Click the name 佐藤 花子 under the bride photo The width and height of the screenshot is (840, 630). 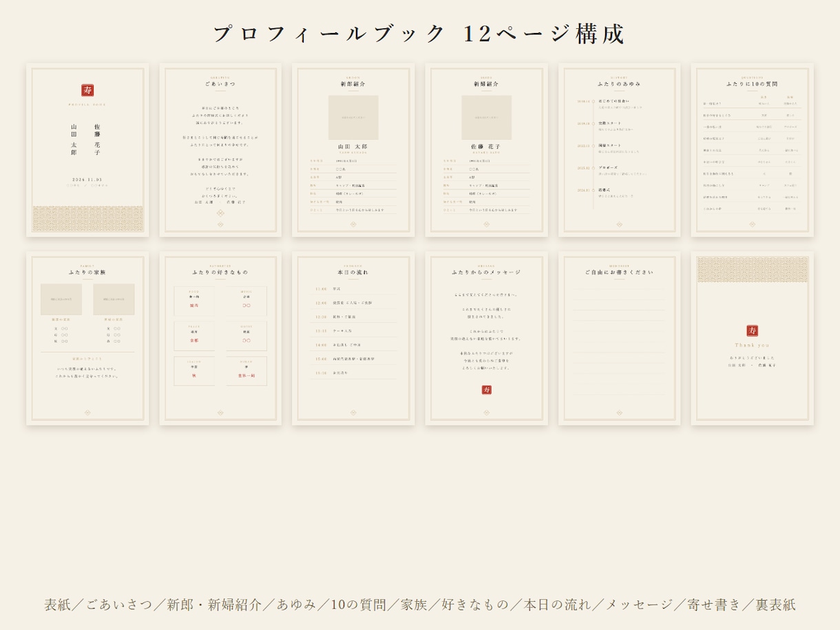[x=486, y=147]
